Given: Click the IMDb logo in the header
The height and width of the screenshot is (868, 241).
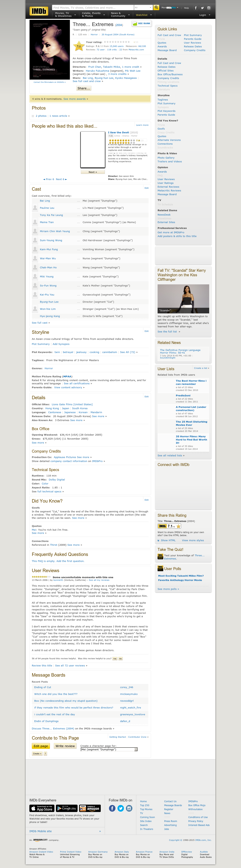Looking at the screenshot, I should pyautogui.click(x=39, y=11).
